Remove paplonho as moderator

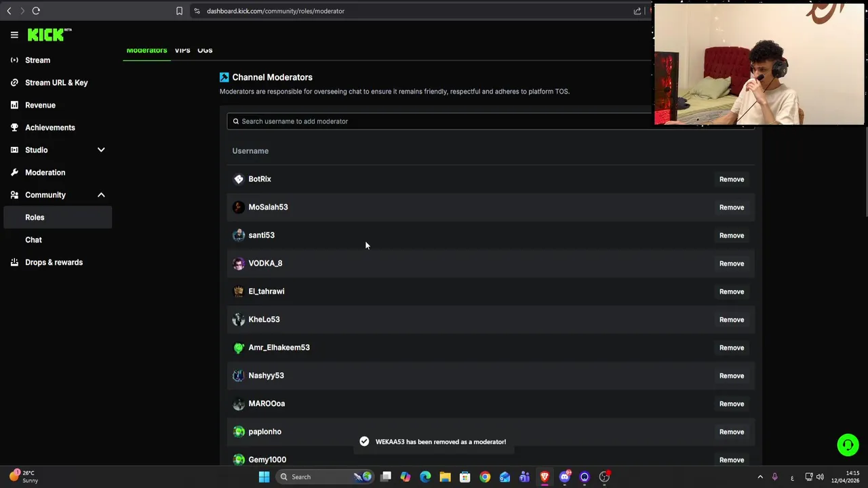coord(732,432)
